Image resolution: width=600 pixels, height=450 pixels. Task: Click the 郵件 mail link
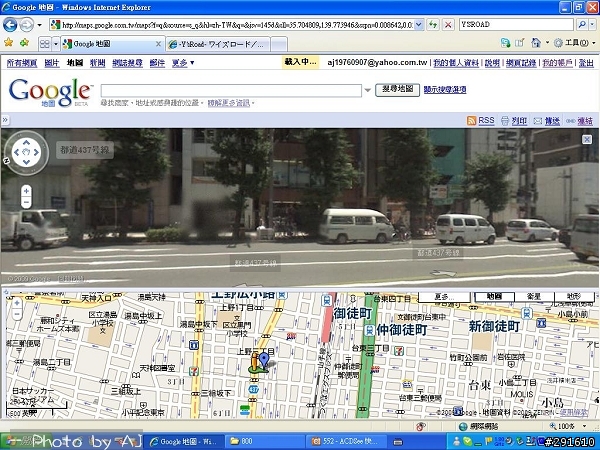pyautogui.click(x=157, y=63)
